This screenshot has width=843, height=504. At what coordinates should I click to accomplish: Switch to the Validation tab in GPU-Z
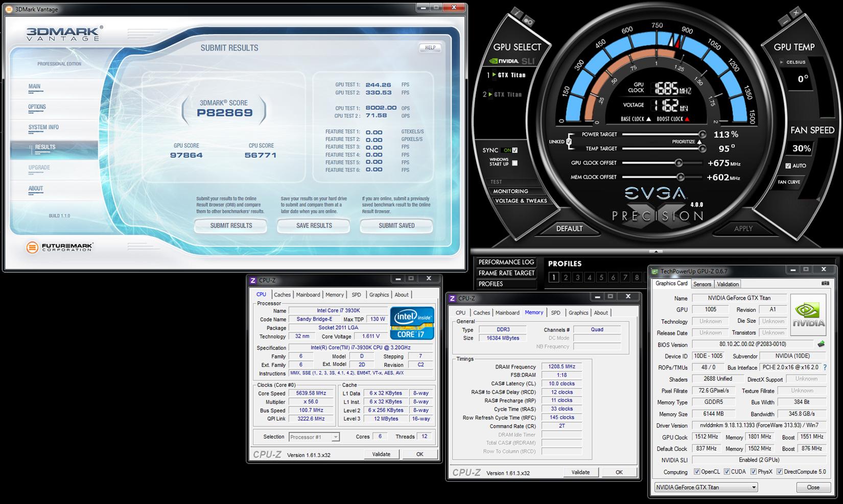728,284
